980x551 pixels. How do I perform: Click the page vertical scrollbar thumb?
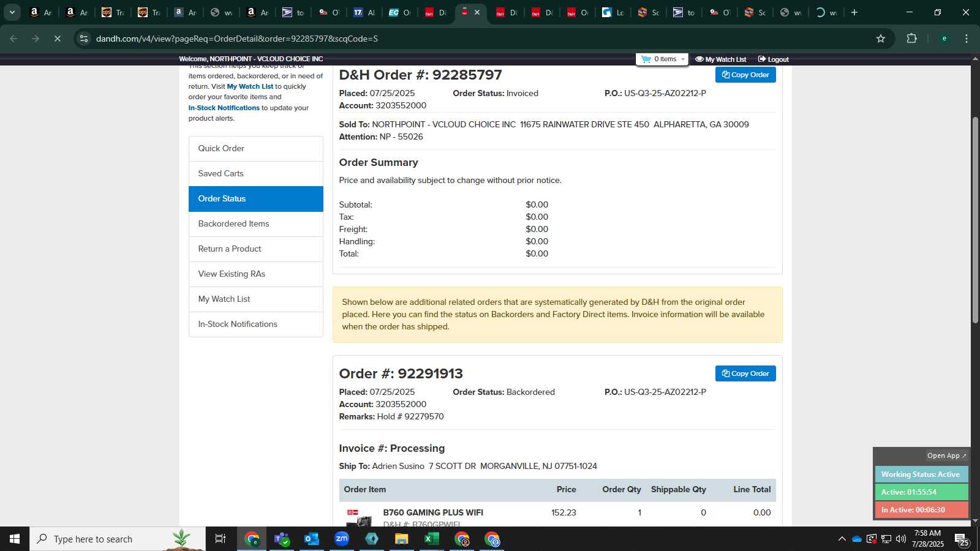pos(975,219)
